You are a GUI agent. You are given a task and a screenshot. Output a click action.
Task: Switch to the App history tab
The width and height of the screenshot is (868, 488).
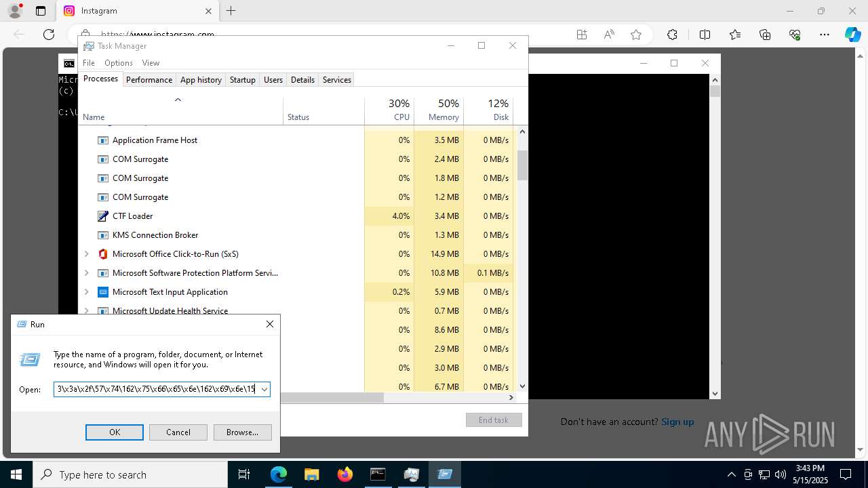pyautogui.click(x=201, y=80)
